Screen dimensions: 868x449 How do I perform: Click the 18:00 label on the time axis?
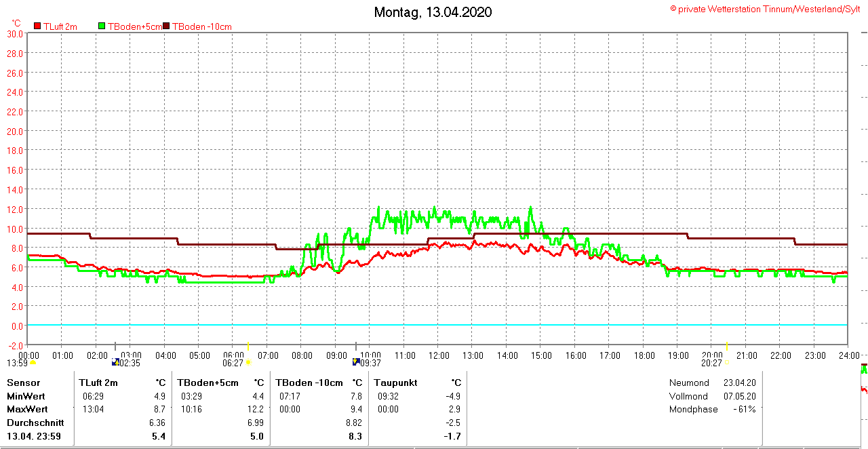point(644,355)
